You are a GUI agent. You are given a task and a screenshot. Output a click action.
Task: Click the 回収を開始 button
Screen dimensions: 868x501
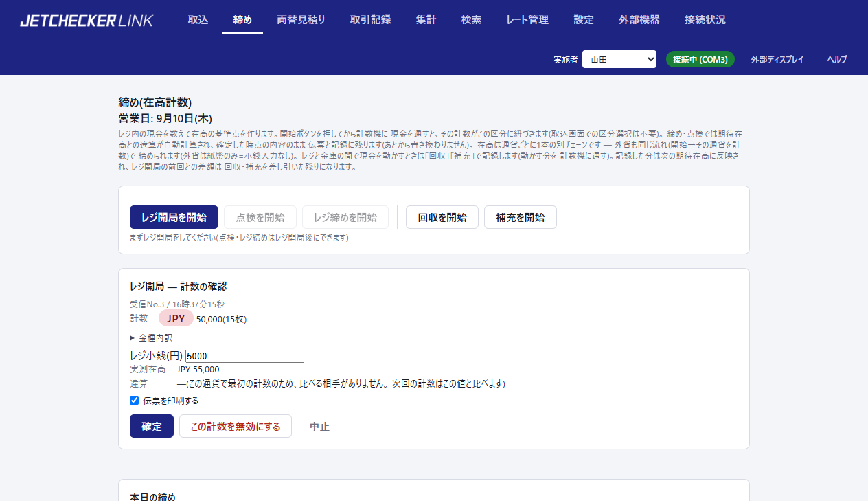442,217
